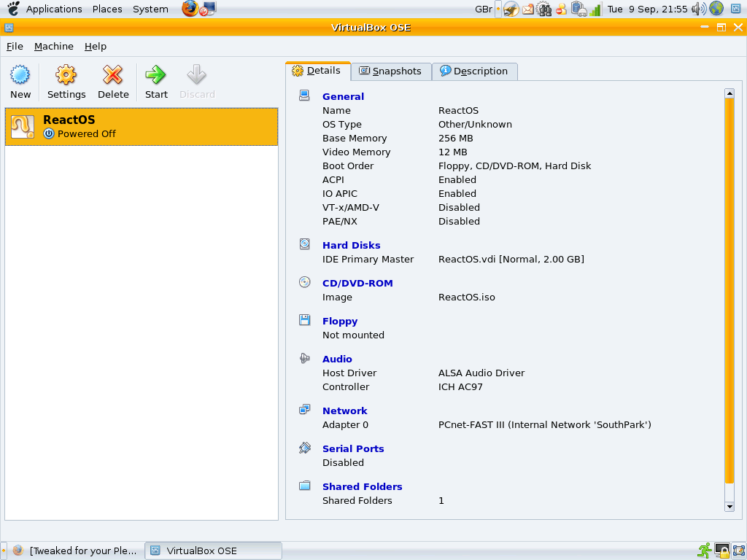Start the ReactOS virtual machine
Image resolution: width=747 pixels, height=560 pixels.
tap(155, 80)
